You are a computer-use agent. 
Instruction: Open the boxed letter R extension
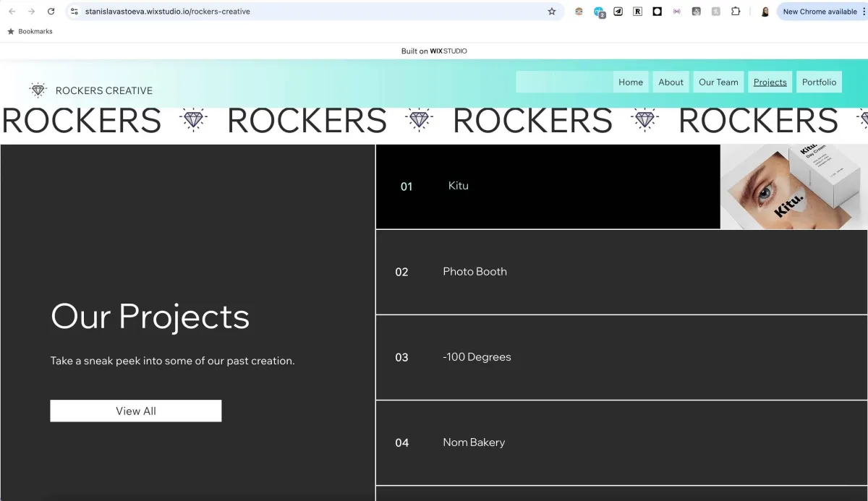coord(637,12)
